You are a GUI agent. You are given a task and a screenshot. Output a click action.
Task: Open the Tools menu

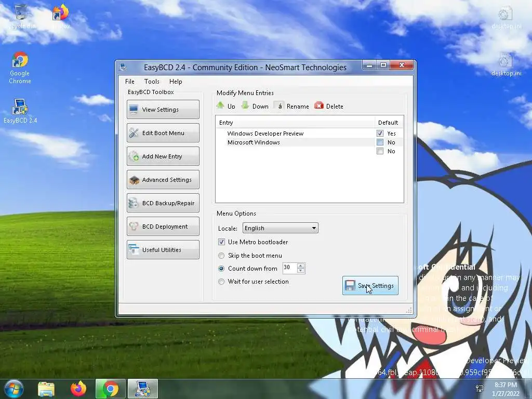(152, 82)
